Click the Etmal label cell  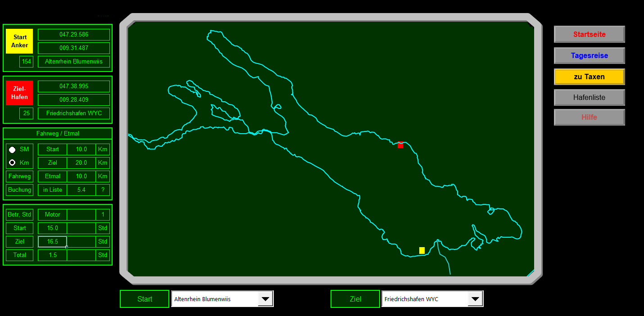tap(52, 176)
